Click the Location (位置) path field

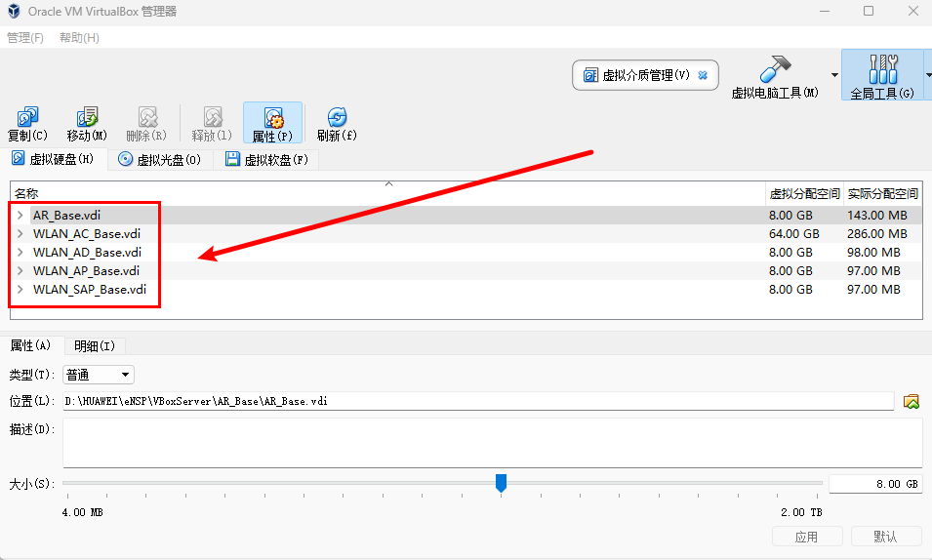pos(478,401)
